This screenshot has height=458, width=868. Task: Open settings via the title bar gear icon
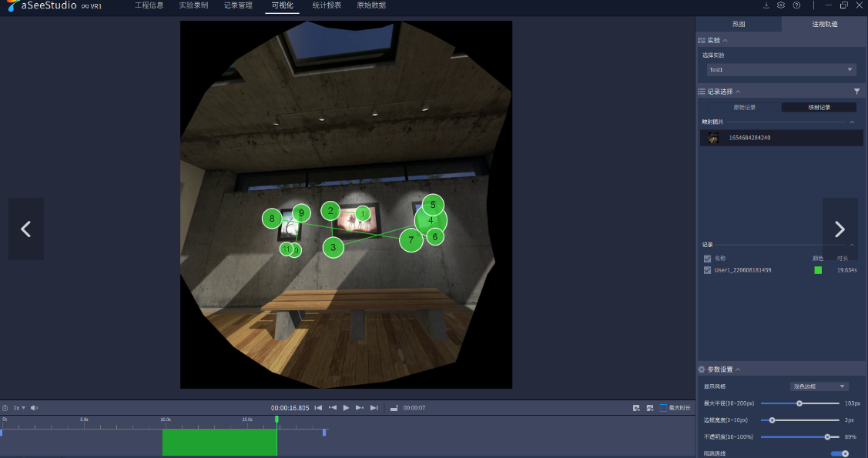pyautogui.click(x=781, y=5)
